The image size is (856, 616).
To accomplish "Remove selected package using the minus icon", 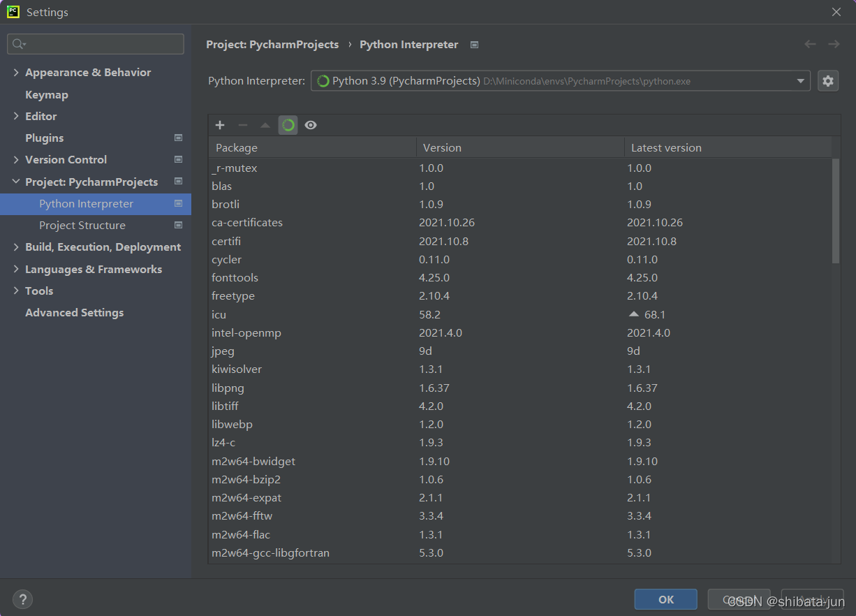I will coord(242,125).
